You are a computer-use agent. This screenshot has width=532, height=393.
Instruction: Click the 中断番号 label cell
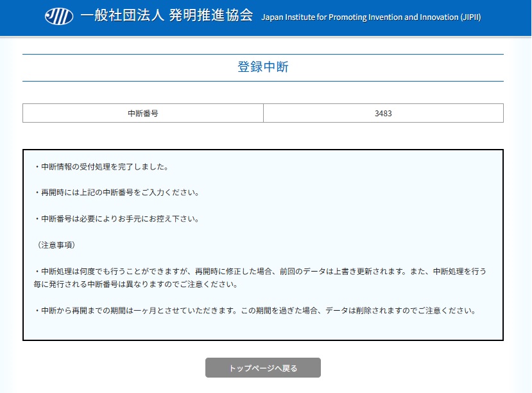pyautogui.click(x=143, y=113)
